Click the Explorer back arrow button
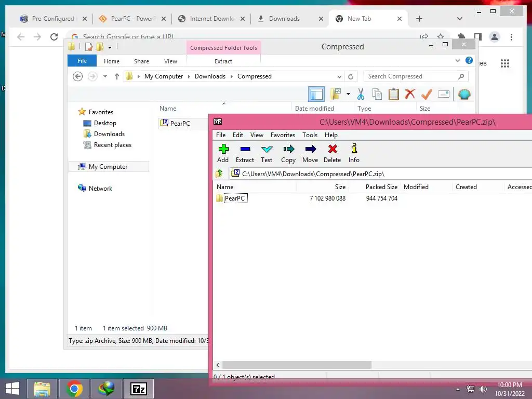 point(78,76)
